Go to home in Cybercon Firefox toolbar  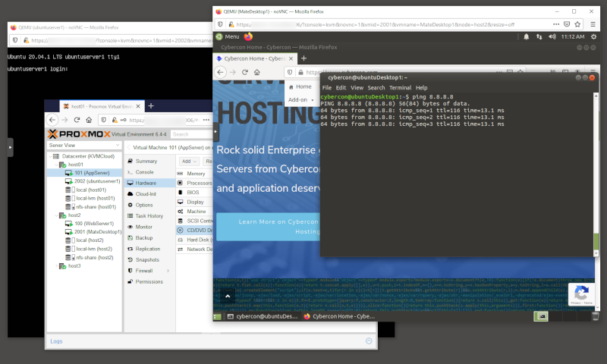point(256,72)
